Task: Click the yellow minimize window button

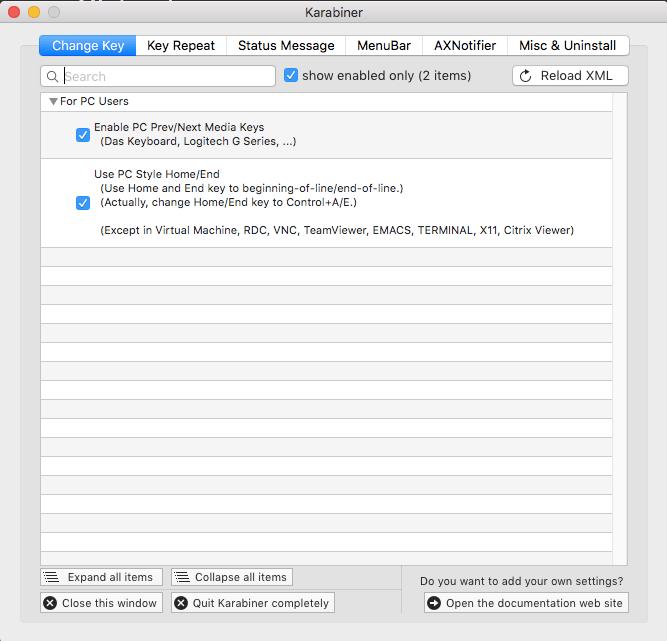Action: coord(34,12)
